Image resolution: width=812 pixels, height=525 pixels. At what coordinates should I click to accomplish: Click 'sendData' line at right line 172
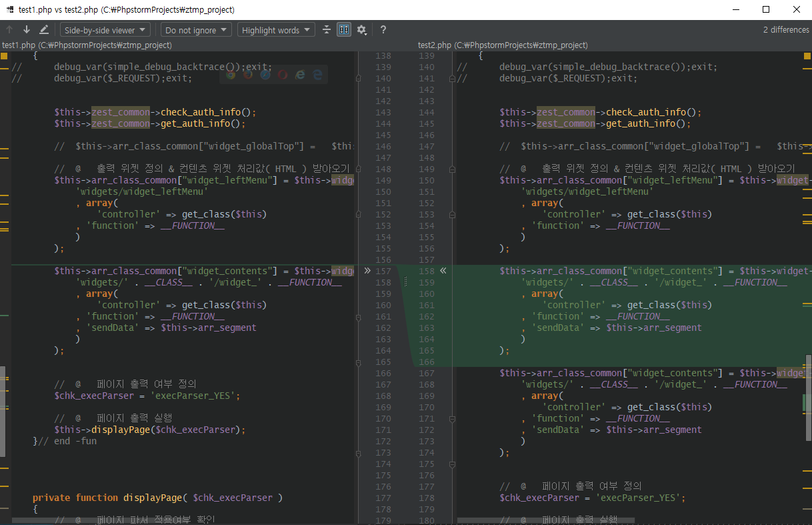(611, 430)
